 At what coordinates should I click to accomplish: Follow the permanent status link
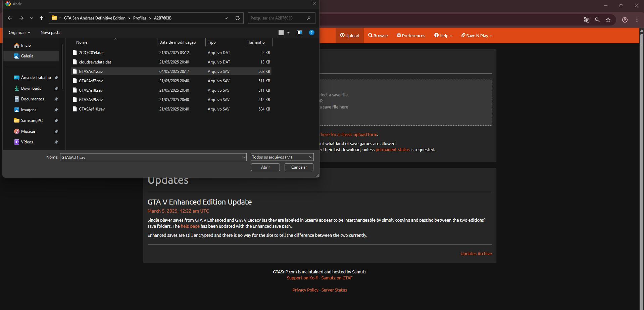pos(392,150)
